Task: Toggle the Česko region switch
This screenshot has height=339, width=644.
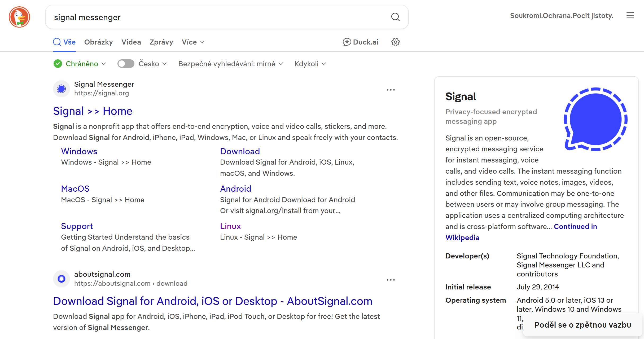Action: (x=126, y=64)
